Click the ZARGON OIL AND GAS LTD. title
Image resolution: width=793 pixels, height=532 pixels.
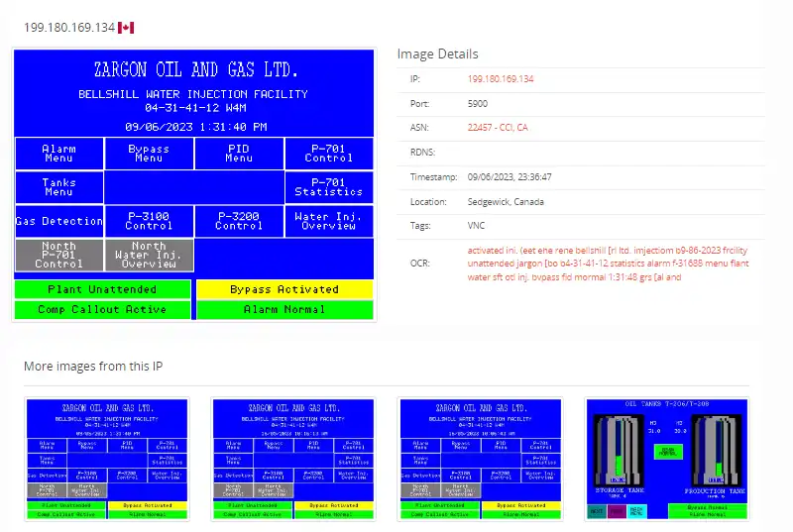tap(195, 69)
